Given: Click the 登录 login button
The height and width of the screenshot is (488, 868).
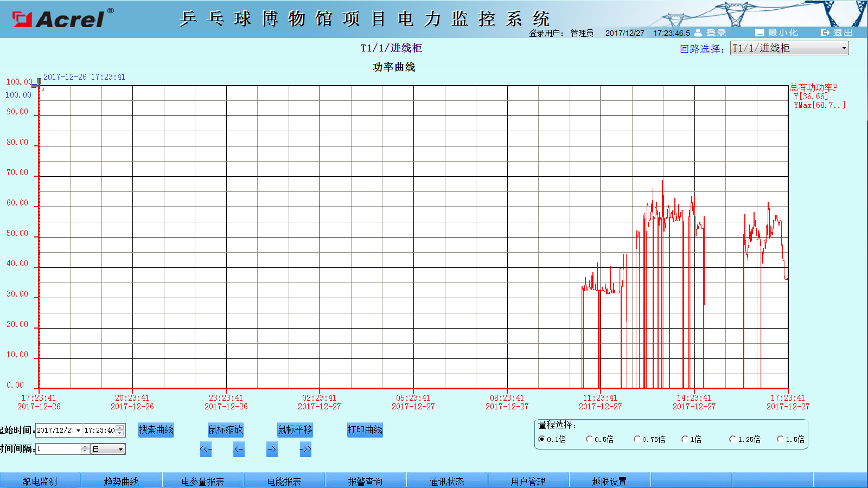Looking at the screenshot, I should pyautogui.click(x=716, y=33).
